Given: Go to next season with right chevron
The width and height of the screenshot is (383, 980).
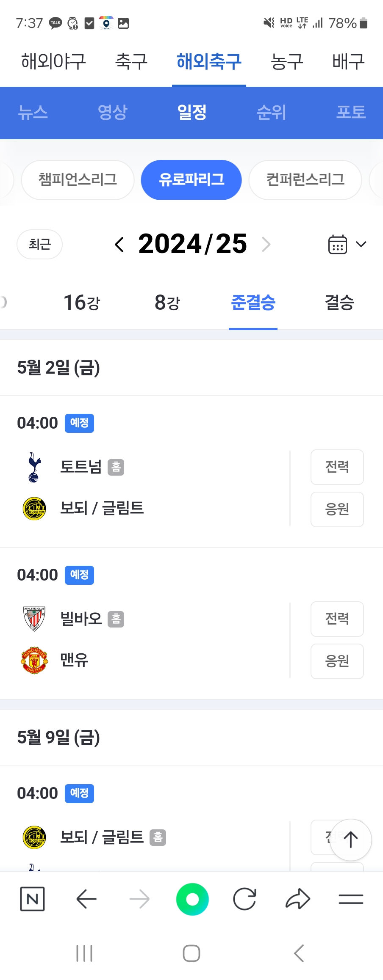Looking at the screenshot, I should pyautogui.click(x=266, y=244).
